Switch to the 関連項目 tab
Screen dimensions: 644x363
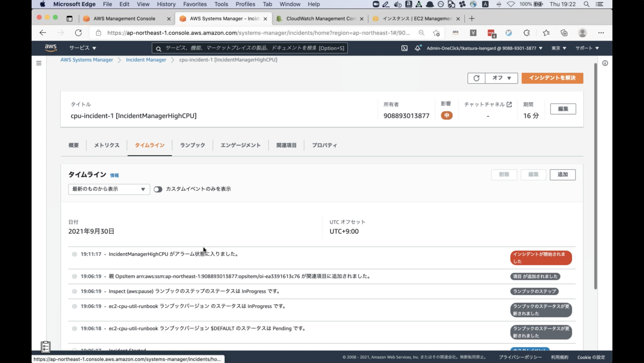point(286,145)
